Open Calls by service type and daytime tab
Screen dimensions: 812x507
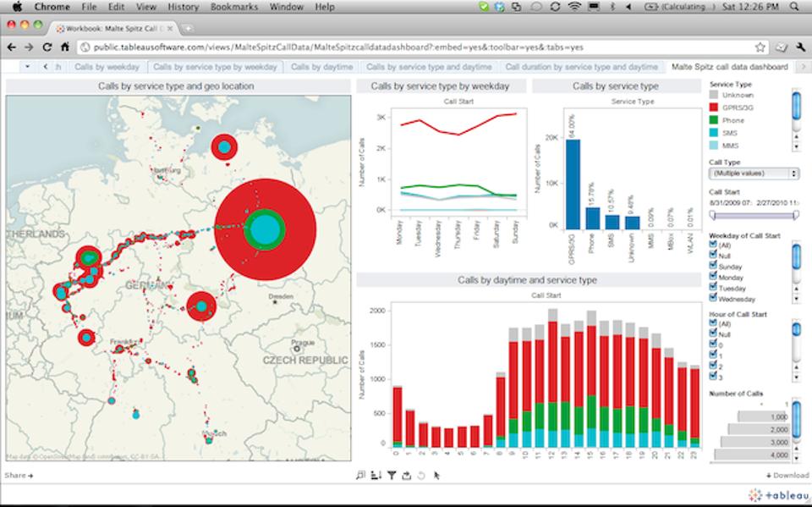tap(429, 67)
